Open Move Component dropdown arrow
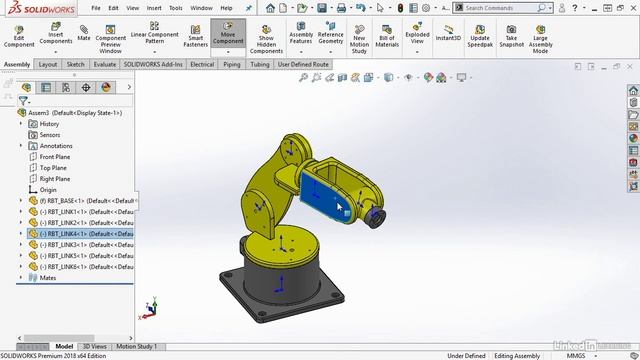This screenshot has height=360, width=640. [x=228, y=52]
